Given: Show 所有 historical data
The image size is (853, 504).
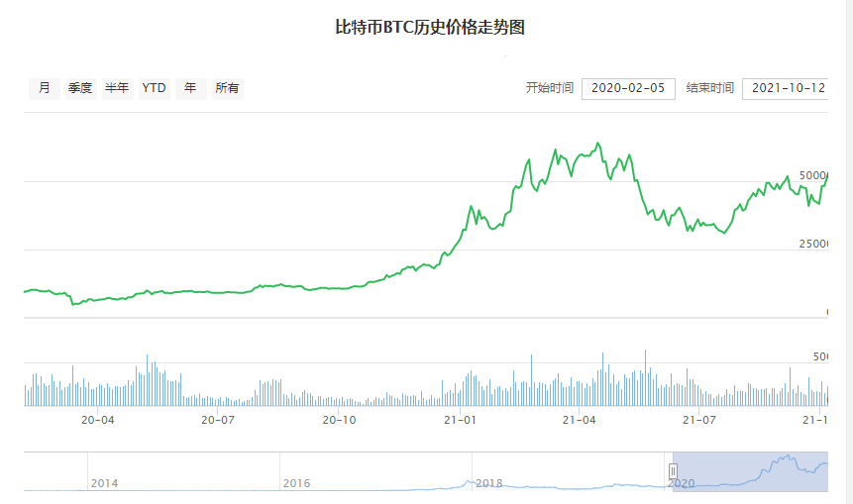Looking at the screenshot, I should click(227, 88).
